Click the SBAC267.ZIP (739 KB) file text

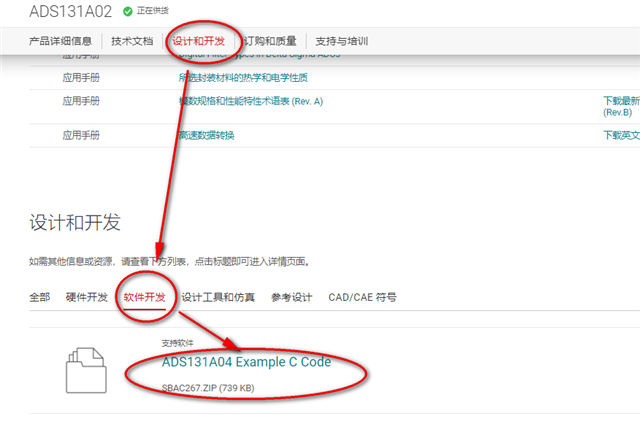(208, 388)
